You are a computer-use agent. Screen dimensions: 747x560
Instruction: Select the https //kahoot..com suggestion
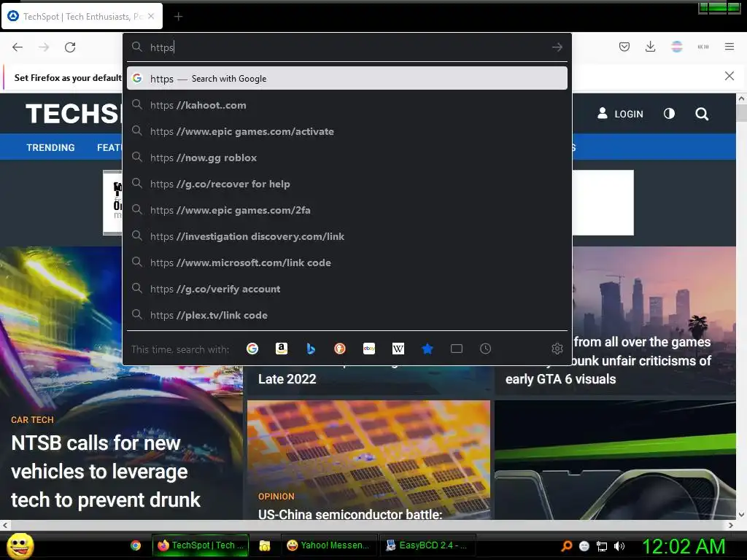347,105
